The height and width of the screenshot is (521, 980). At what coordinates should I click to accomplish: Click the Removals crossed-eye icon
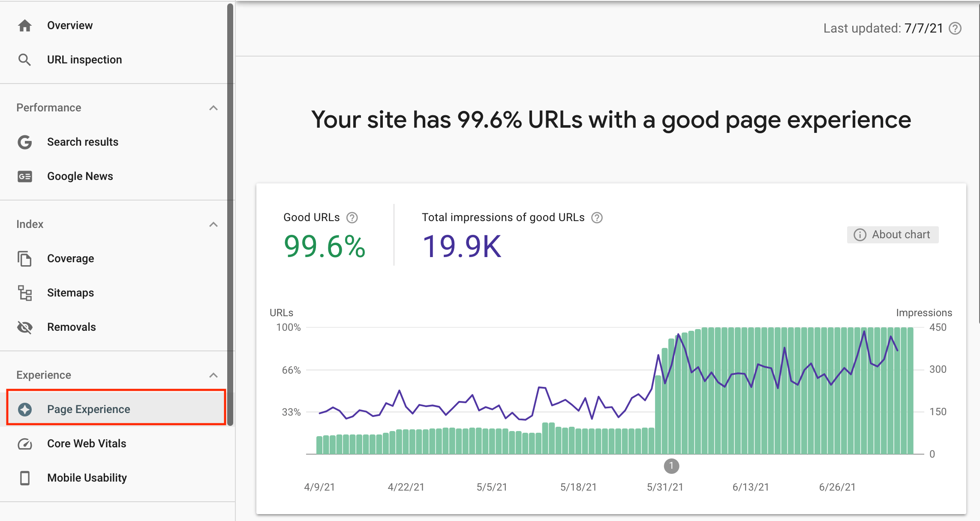pos(25,327)
